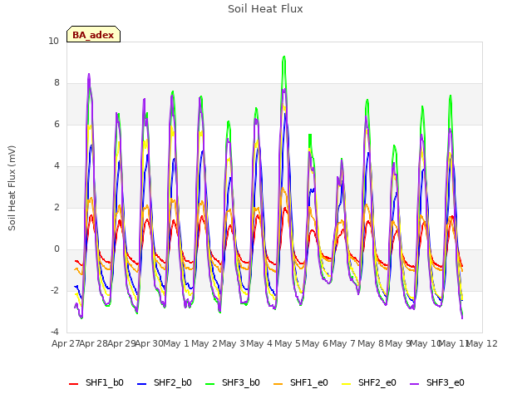Click the SHF1_b0 legend entry
The width and height of the screenshot is (532, 399).
click(x=96, y=382)
